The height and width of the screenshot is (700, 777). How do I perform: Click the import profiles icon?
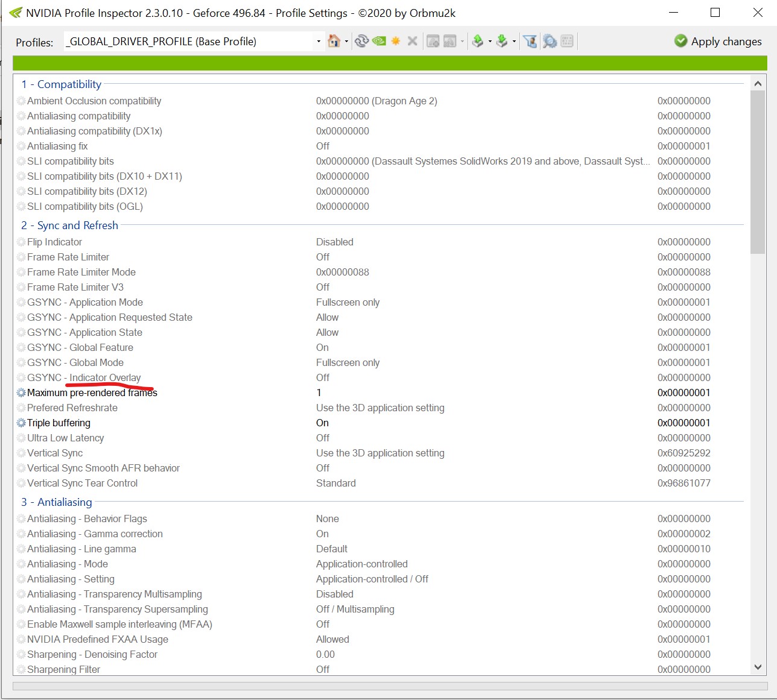click(502, 41)
